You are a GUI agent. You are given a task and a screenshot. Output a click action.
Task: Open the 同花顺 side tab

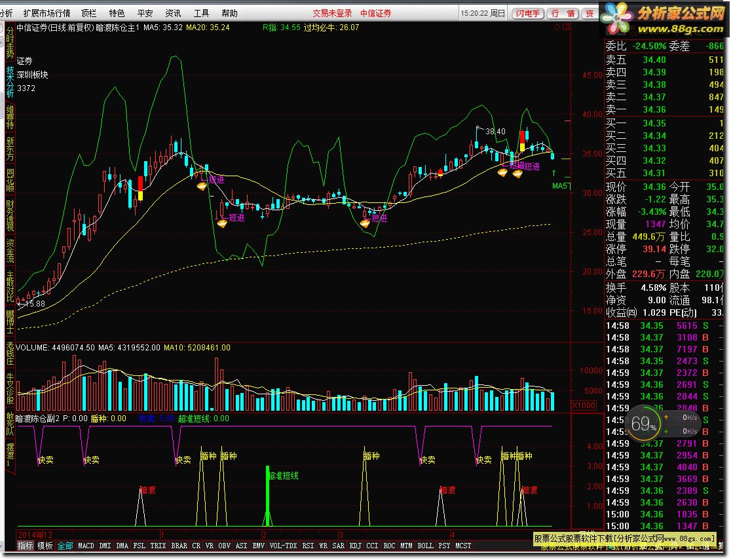click(10, 181)
